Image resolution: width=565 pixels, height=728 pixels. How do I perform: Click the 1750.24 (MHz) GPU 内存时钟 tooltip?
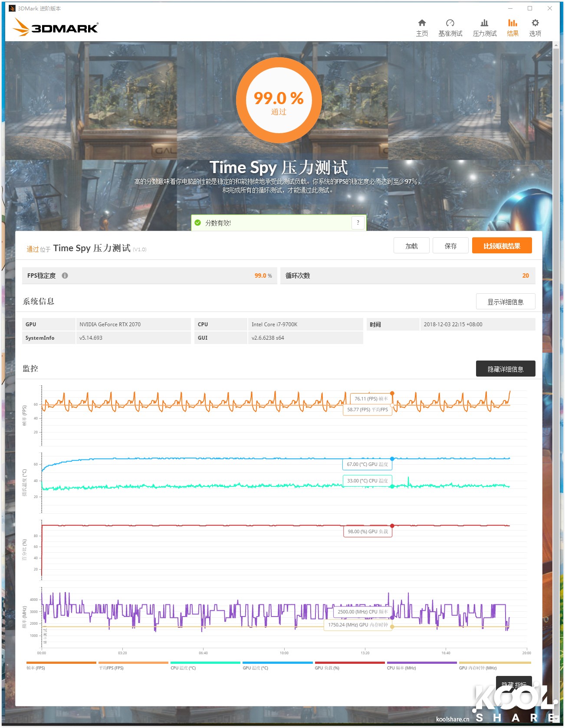point(358,625)
